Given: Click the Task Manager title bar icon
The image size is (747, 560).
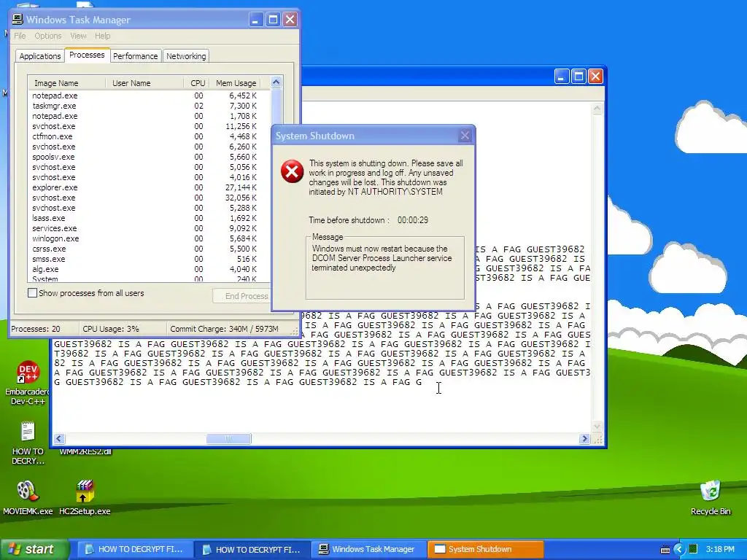Looking at the screenshot, I should [18, 20].
